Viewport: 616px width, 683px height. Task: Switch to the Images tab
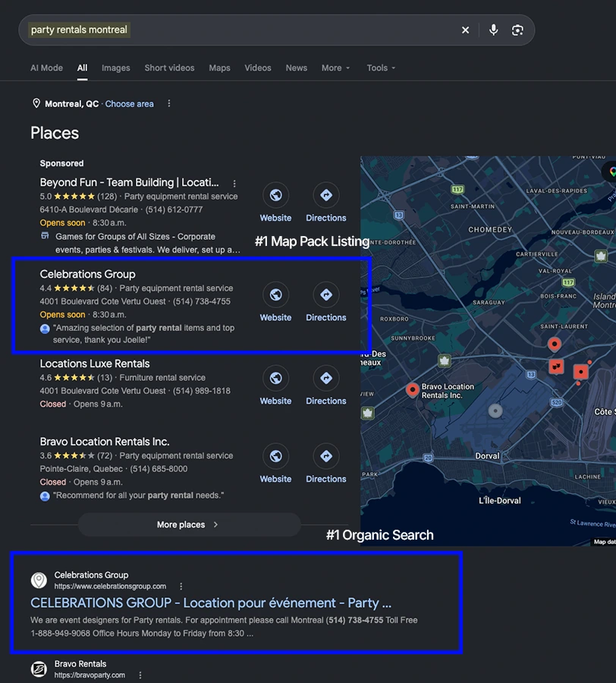point(116,68)
